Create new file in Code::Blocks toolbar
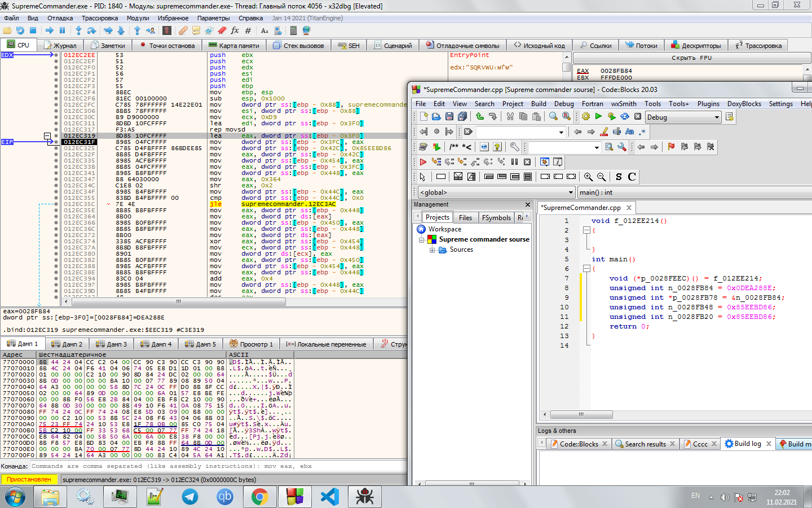Image resolution: width=812 pixels, height=508 pixels. (x=423, y=116)
